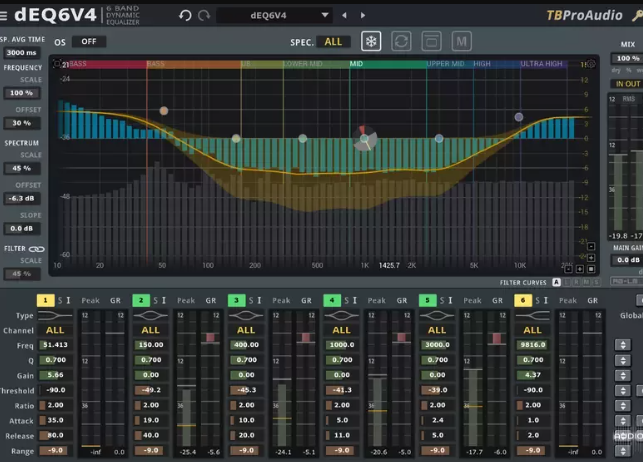Toggle band 3 enable button
643x462 pixels.
tap(236, 300)
